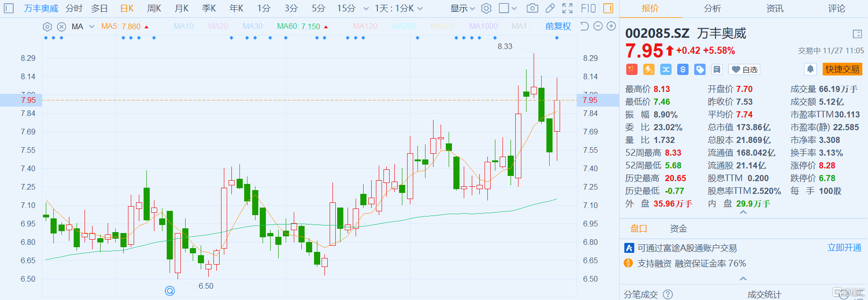This screenshot has width=868, height=300.
Task: Select the 季K quarterly chart
Action: click(x=209, y=8)
